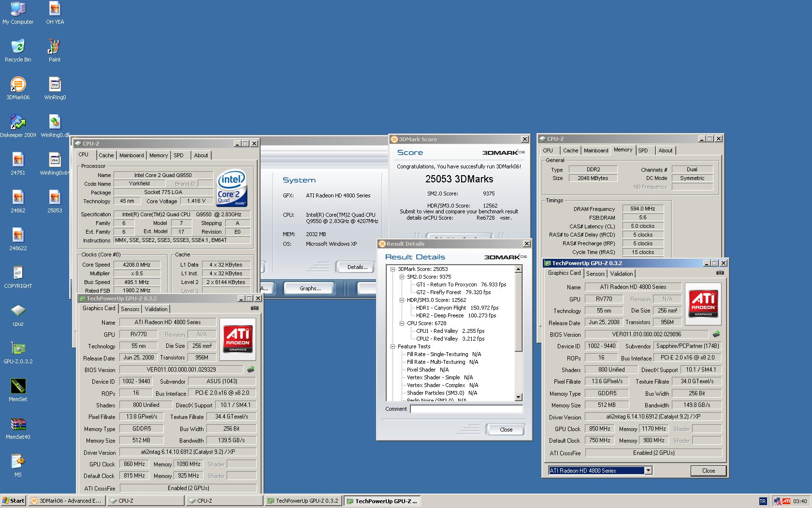Open Sensors tab in left GPU-Z
The width and height of the screenshot is (812, 508).
point(130,309)
